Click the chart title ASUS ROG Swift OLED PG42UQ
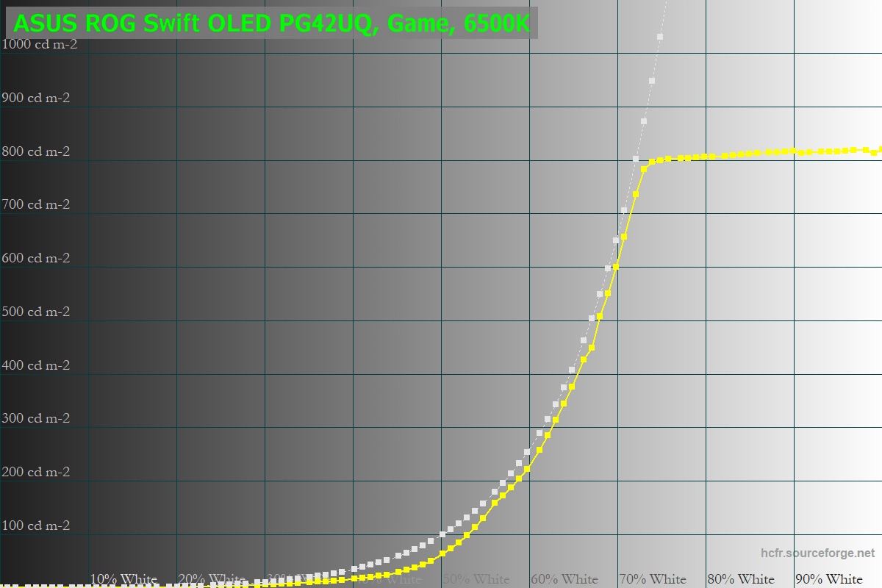Screen dimensions: 882x588 click(x=271, y=24)
